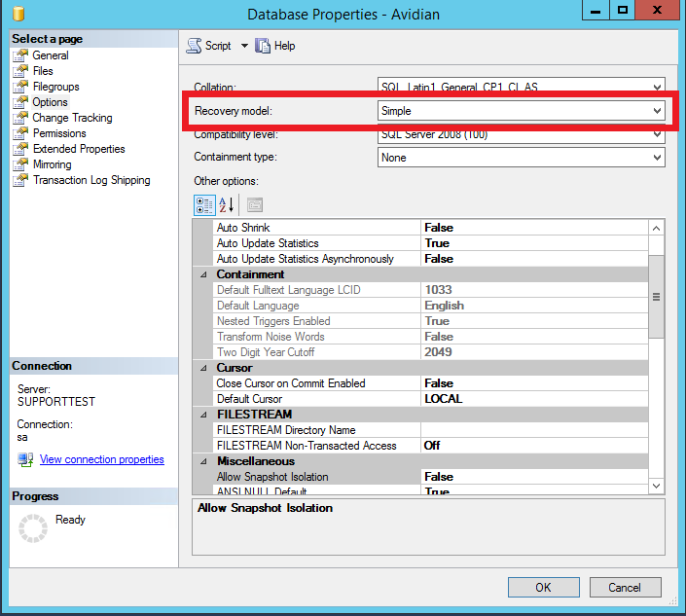Click the scroll up arrow of options grid
Image resolution: width=686 pixels, height=616 pixels.
(x=656, y=229)
